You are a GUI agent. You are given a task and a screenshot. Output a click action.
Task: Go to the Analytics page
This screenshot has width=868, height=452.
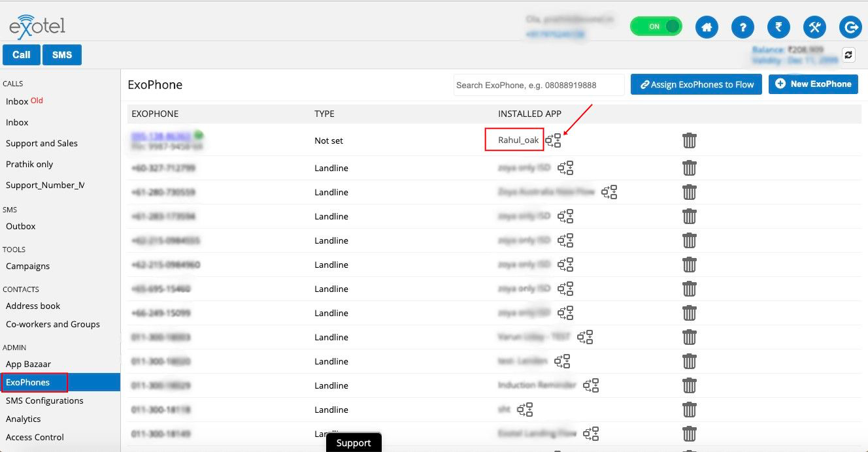click(24, 419)
